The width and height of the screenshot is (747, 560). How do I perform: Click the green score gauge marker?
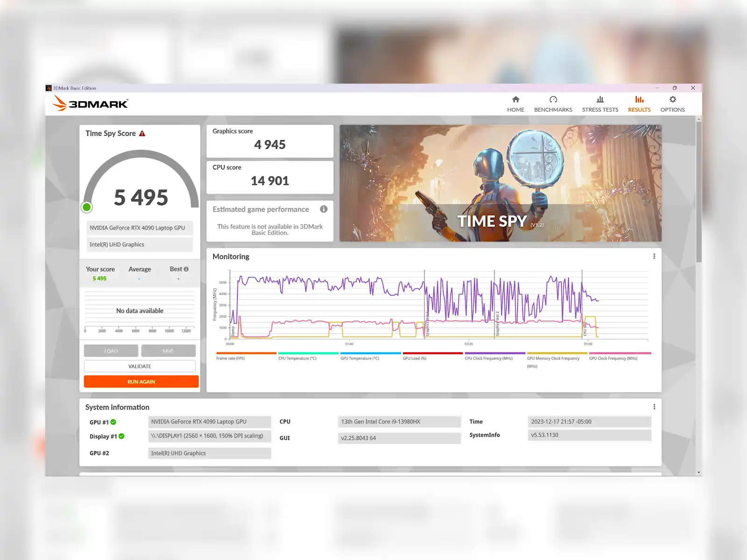(87, 207)
